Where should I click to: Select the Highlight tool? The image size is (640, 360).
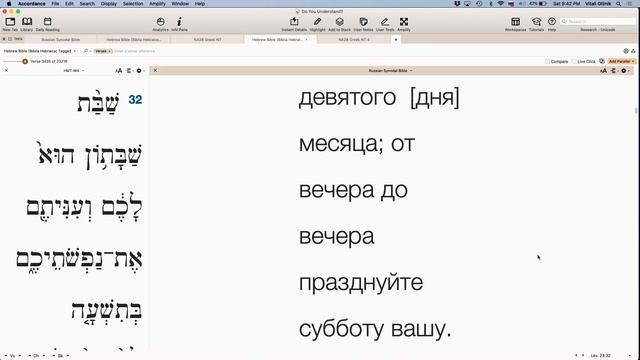317,24
